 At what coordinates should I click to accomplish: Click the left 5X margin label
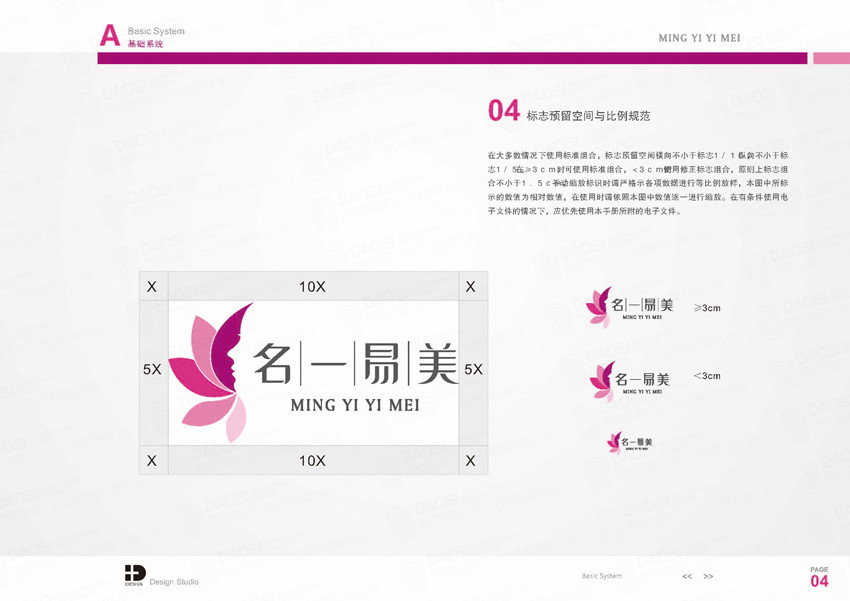click(152, 369)
